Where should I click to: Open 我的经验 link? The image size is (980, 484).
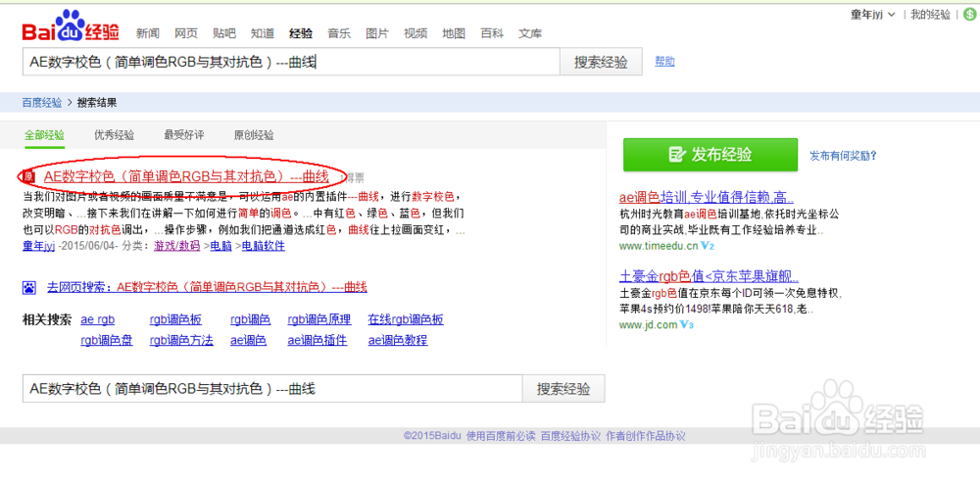(x=930, y=15)
